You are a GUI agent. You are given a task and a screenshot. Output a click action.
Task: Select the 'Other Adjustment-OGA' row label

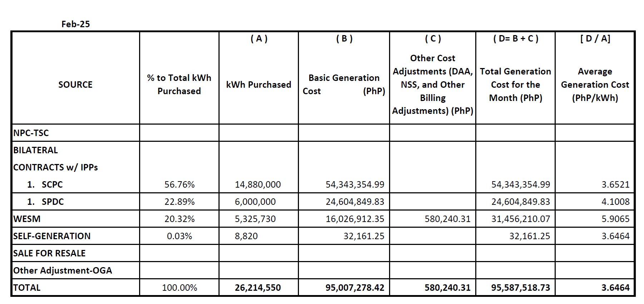click(63, 270)
